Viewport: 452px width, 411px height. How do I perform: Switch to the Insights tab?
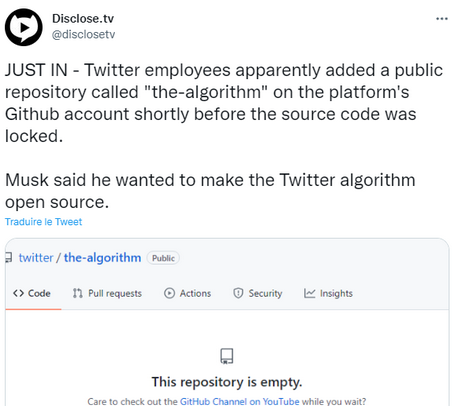(x=328, y=293)
